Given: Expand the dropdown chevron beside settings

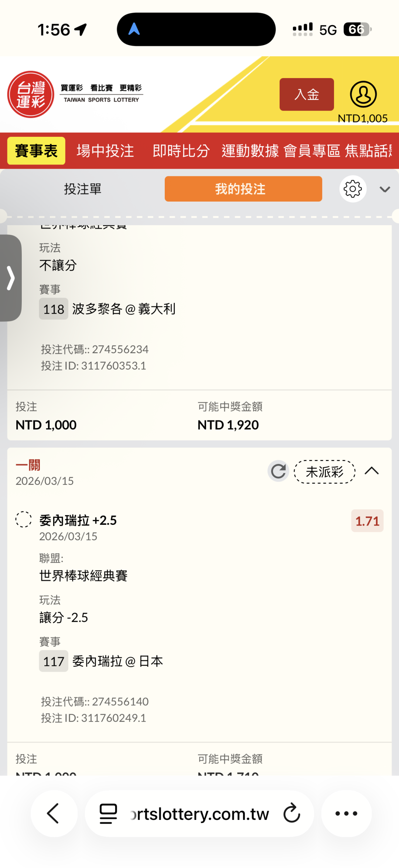Looking at the screenshot, I should [385, 189].
